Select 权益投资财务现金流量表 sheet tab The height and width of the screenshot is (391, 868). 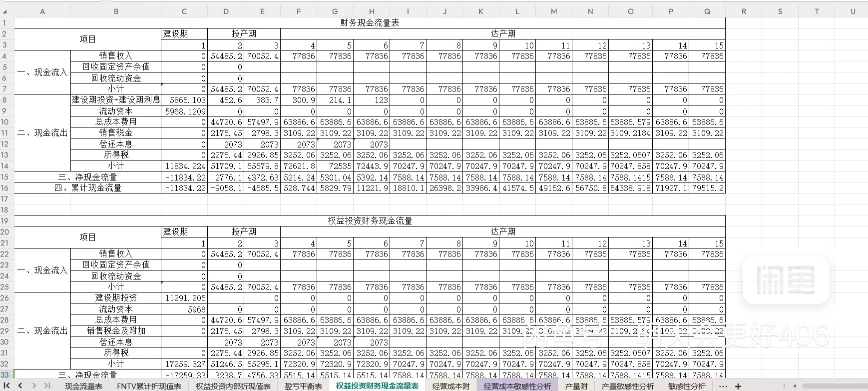(x=377, y=386)
